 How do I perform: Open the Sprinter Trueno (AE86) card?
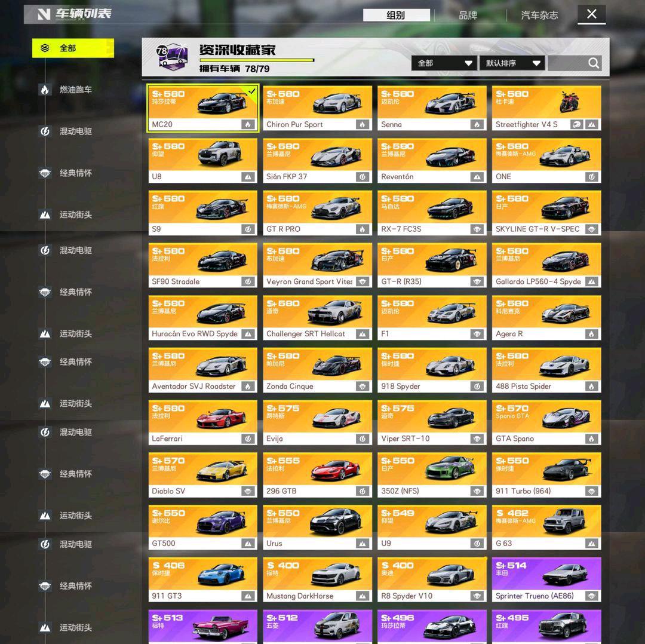[x=546, y=579]
